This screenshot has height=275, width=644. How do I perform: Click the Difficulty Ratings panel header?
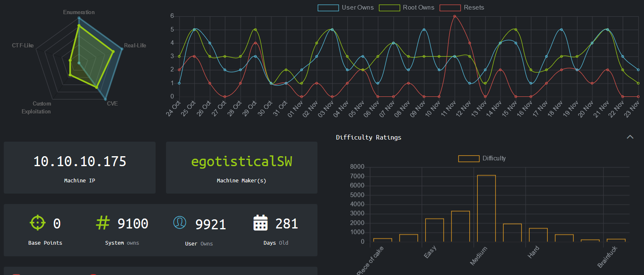pyautogui.click(x=368, y=137)
